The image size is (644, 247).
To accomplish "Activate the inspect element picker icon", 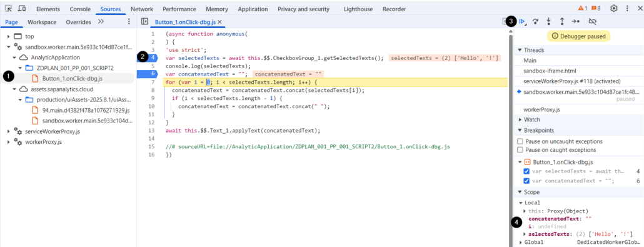I will (8, 9).
